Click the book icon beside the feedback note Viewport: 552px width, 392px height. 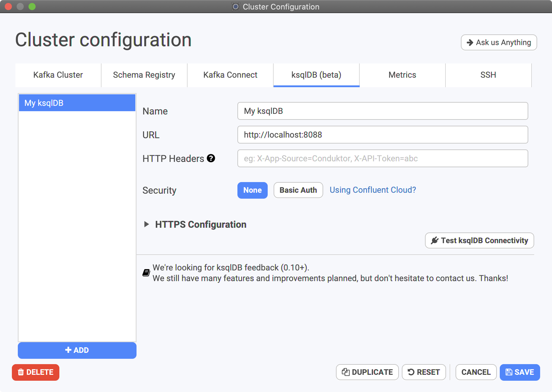click(146, 273)
